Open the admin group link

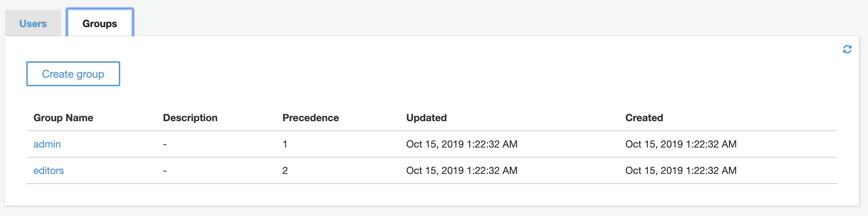coord(47,144)
